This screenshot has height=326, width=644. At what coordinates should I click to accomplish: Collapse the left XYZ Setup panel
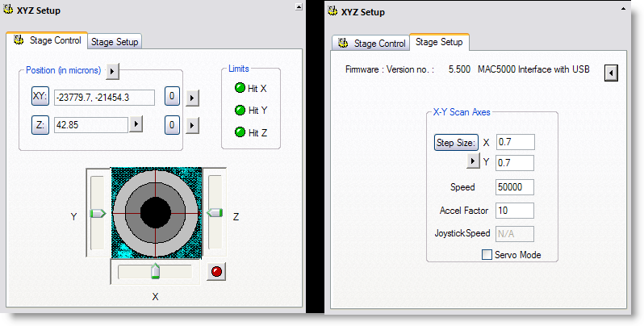point(299,6)
